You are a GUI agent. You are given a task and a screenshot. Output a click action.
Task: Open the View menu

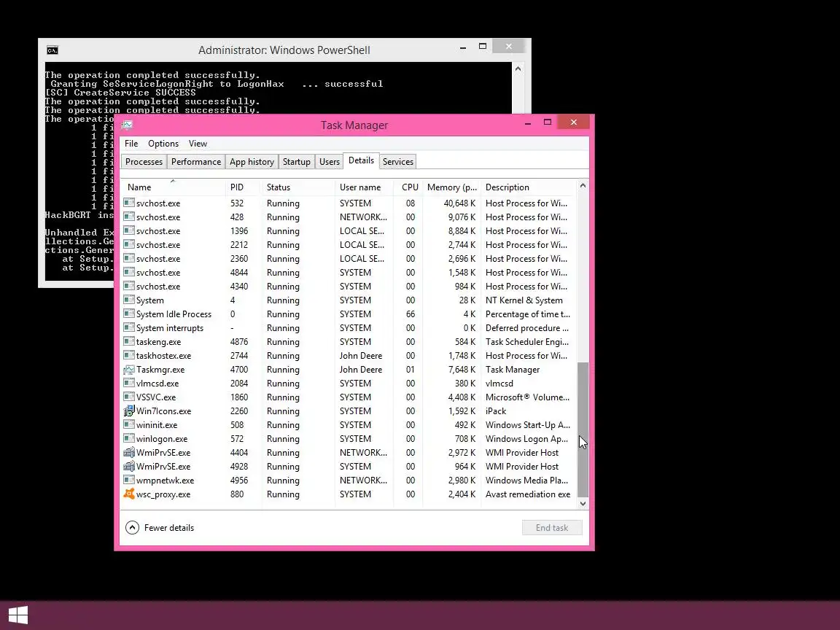[198, 144]
